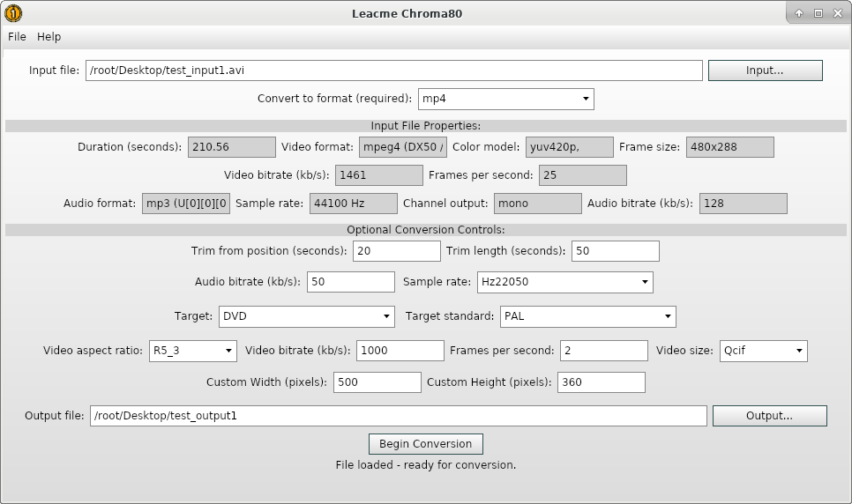Open the Help menu
Image resolution: width=852 pixels, height=504 pixels.
pyautogui.click(x=49, y=37)
